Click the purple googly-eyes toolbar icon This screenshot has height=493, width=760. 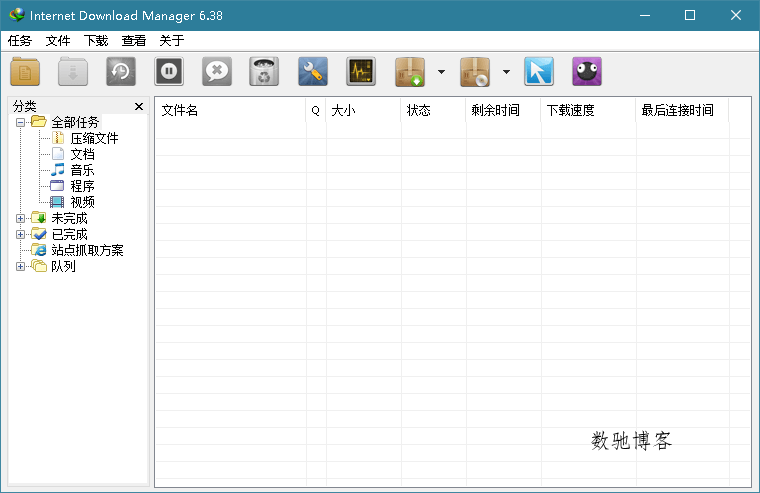[x=586, y=72]
